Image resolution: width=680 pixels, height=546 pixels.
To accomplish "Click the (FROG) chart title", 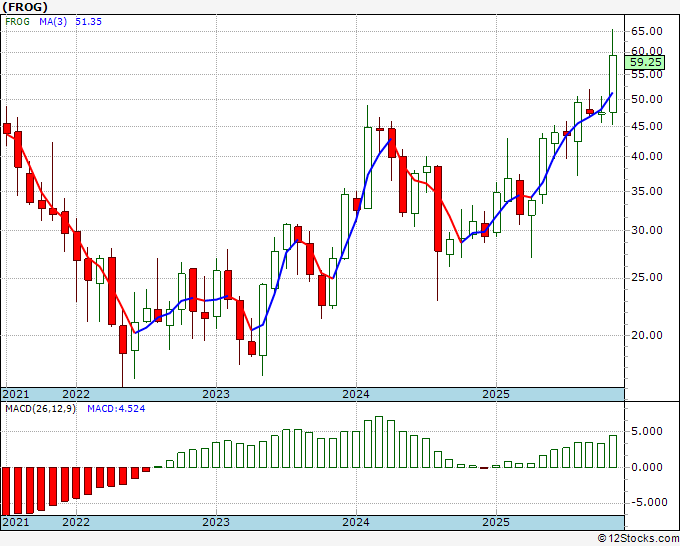I will click(25, 7).
